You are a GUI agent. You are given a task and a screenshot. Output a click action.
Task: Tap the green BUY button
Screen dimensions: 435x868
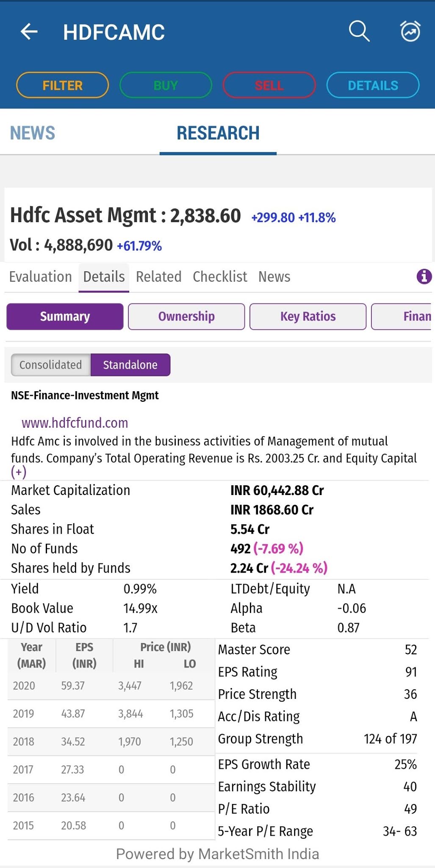(166, 85)
